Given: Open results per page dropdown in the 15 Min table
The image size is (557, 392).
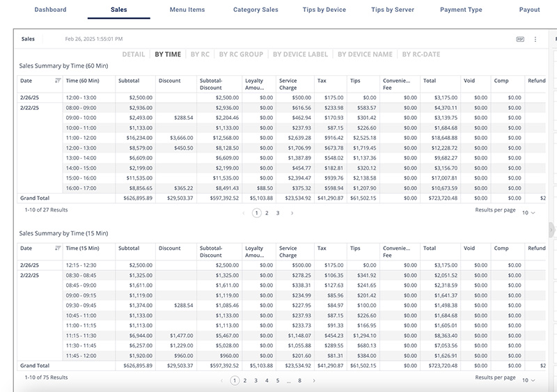Looking at the screenshot, I should [528, 380].
